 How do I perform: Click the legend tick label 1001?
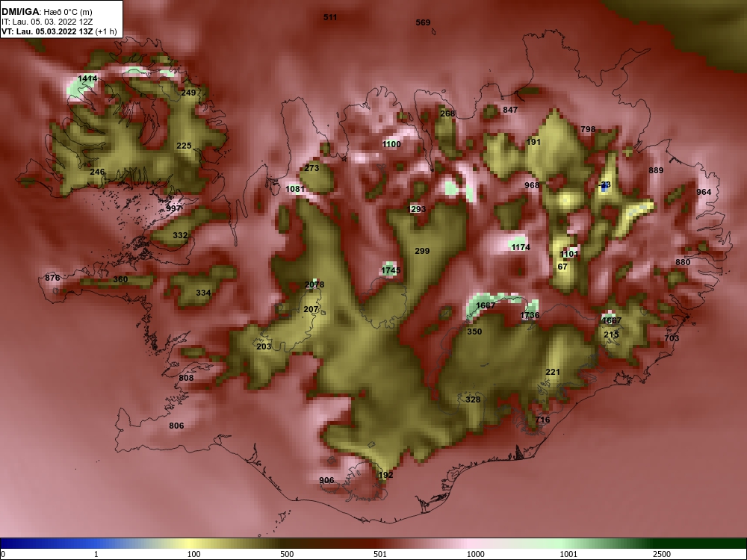click(x=568, y=554)
